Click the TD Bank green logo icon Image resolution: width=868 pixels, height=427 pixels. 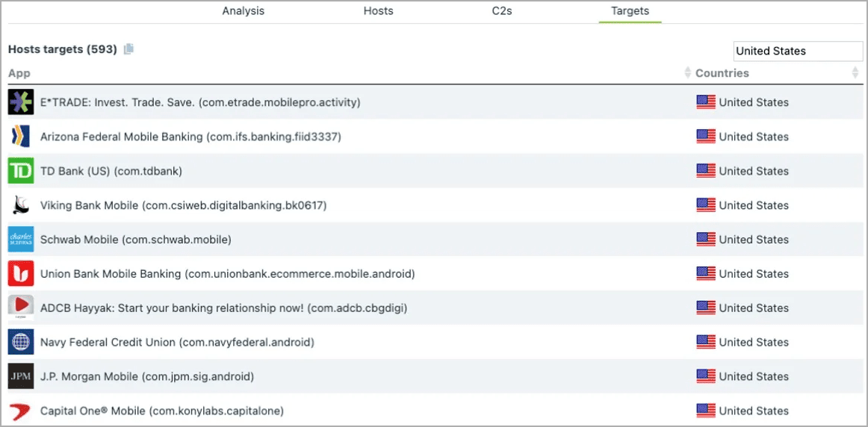coord(21,171)
